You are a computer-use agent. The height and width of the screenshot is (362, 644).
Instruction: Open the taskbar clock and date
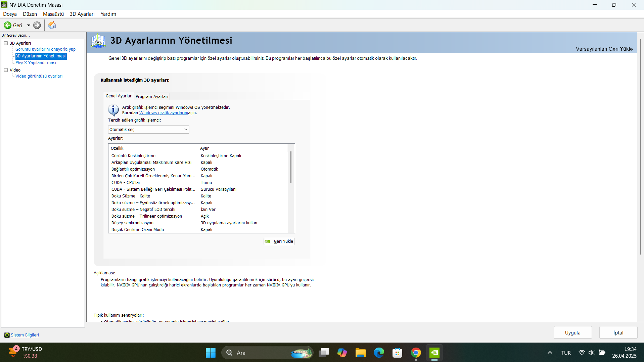pos(624,353)
